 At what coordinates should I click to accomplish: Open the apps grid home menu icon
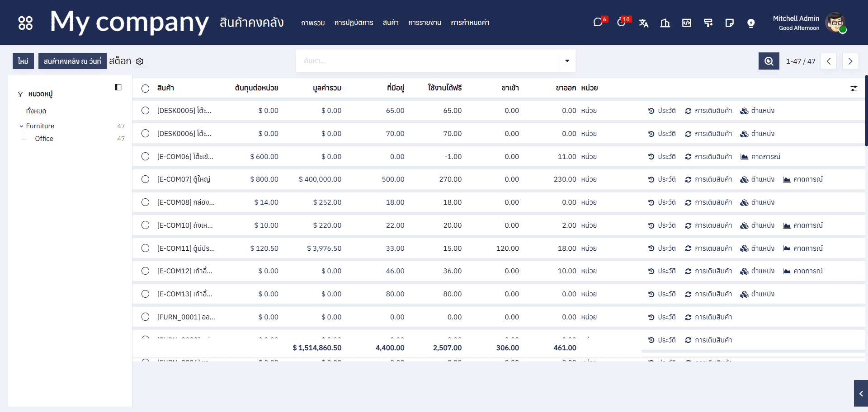coord(25,23)
